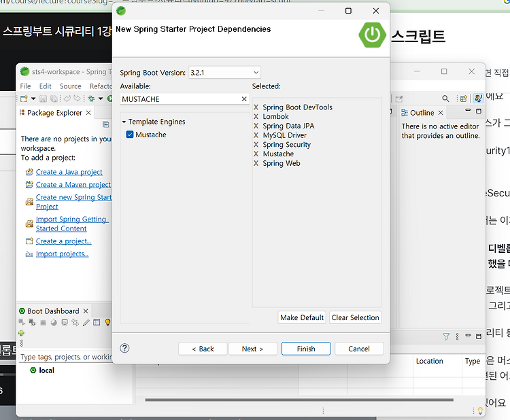Remove Spring Web from Selected list
Screen dimensions: 510x420
(256, 163)
